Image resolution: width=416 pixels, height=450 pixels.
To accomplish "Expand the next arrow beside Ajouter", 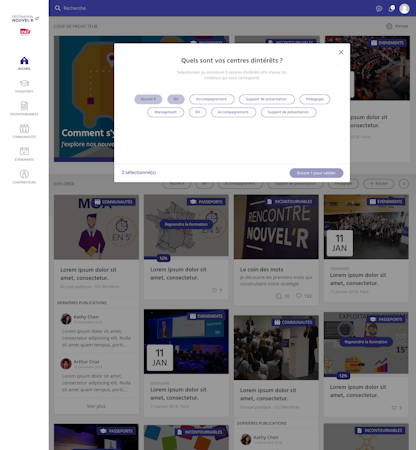I will (x=404, y=184).
